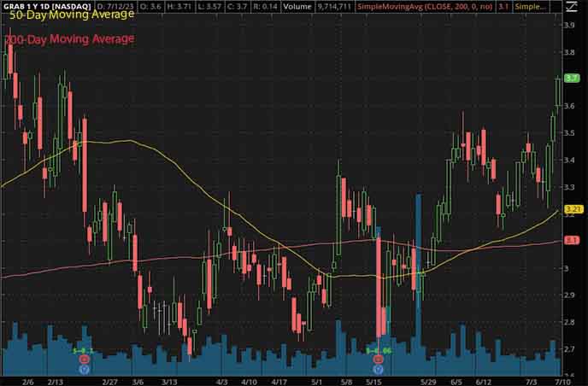Click the 3.5 price axis label

[x=569, y=133]
